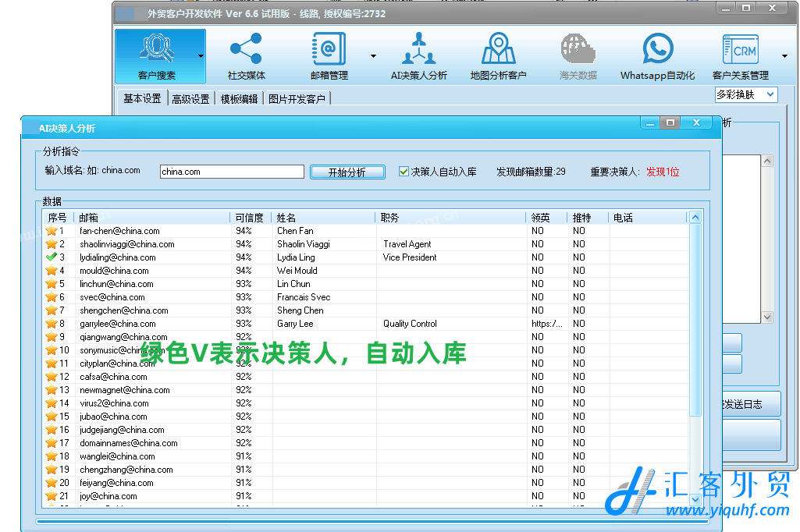
Task: Toggle 决策人自动入库 checkbox
Action: [x=404, y=172]
